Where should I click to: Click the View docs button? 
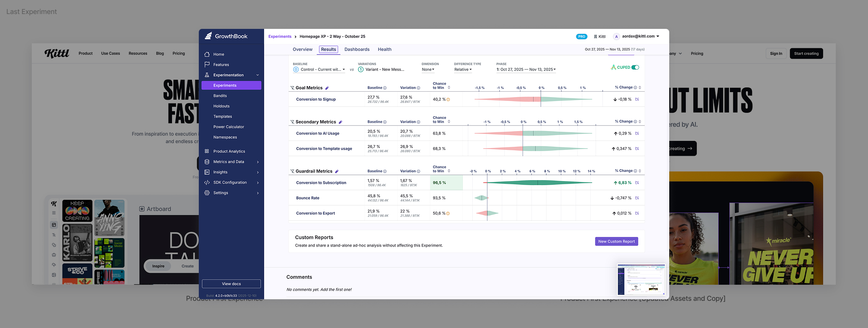point(231,284)
